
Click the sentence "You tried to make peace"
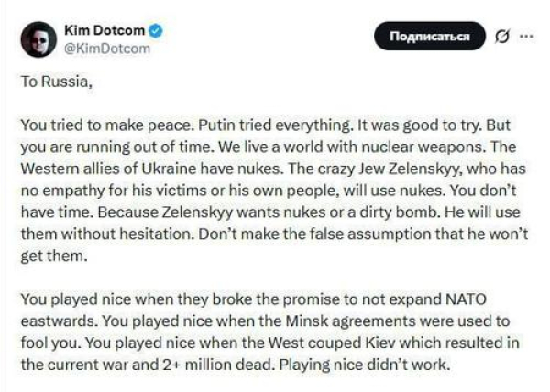pos(94,124)
